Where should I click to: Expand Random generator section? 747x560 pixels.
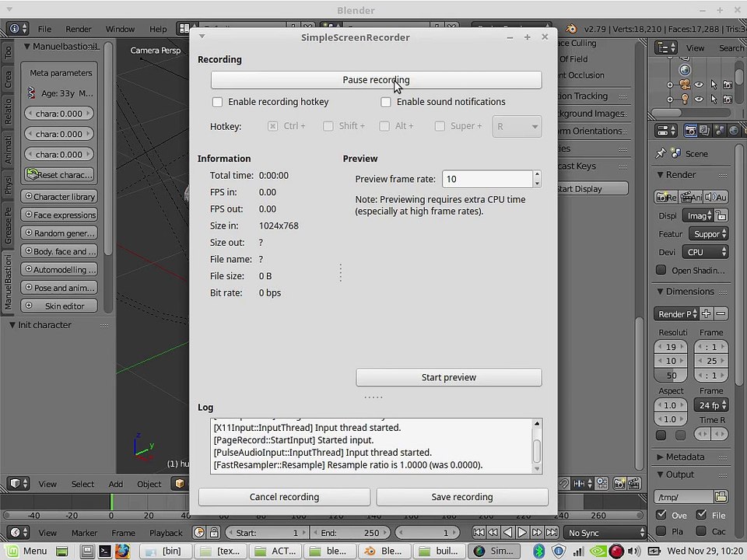(60, 233)
